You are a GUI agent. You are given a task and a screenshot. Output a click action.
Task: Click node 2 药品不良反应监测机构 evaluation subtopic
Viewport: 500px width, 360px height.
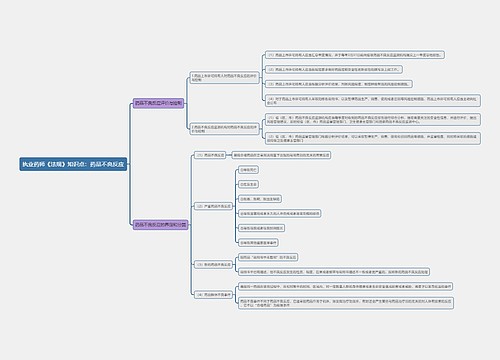[224, 129]
